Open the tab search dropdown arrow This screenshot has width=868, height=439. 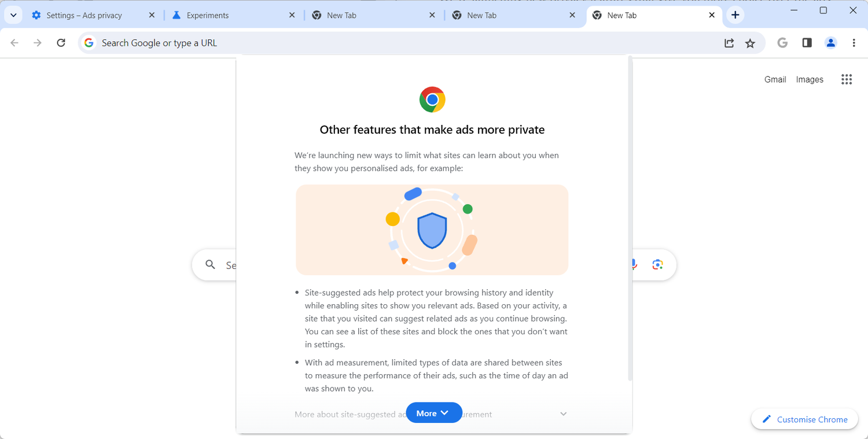tap(13, 15)
